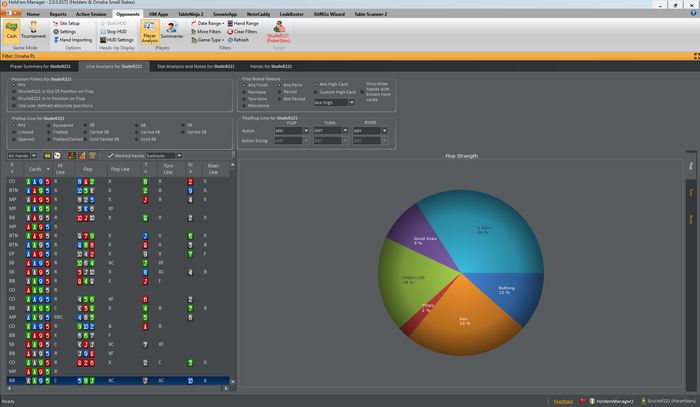The image size is (700, 407).
Task: Open ribbon help icon
Action: tap(693, 13)
